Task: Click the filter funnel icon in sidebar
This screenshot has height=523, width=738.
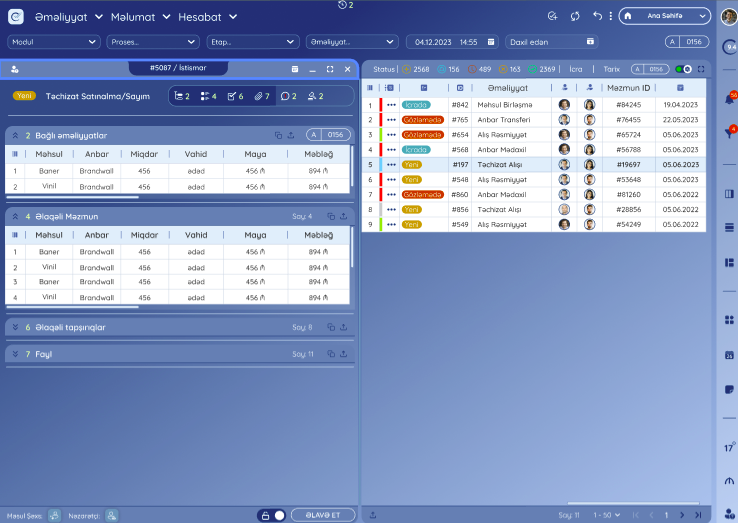Action: (x=728, y=133)
